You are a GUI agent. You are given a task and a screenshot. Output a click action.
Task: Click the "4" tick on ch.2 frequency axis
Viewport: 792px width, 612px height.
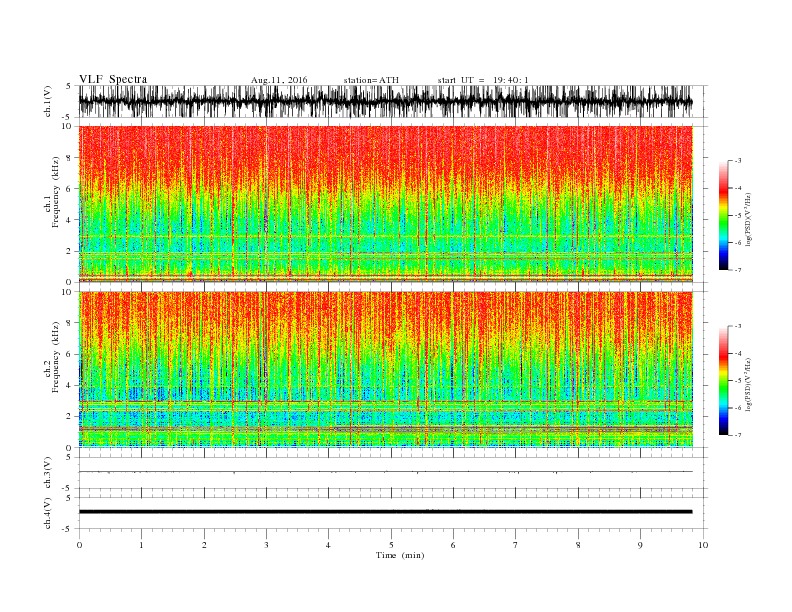(x=69, y=385)
